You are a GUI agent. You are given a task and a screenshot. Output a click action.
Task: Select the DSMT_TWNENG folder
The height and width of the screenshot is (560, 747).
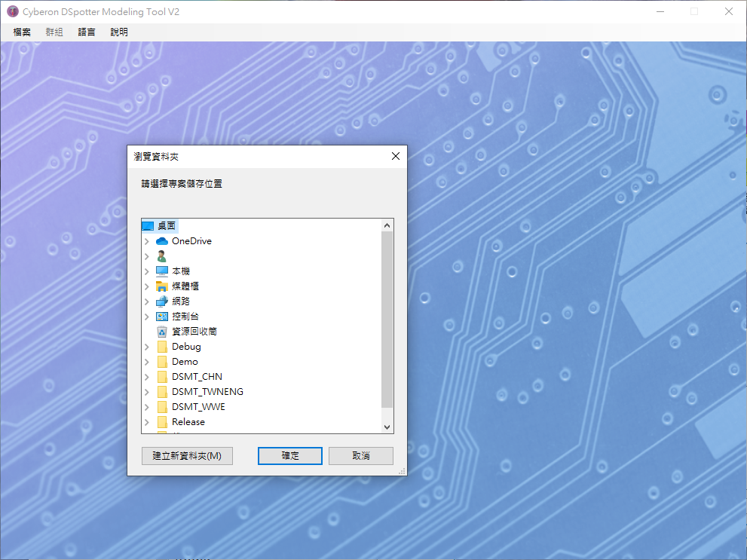(207, 392)
